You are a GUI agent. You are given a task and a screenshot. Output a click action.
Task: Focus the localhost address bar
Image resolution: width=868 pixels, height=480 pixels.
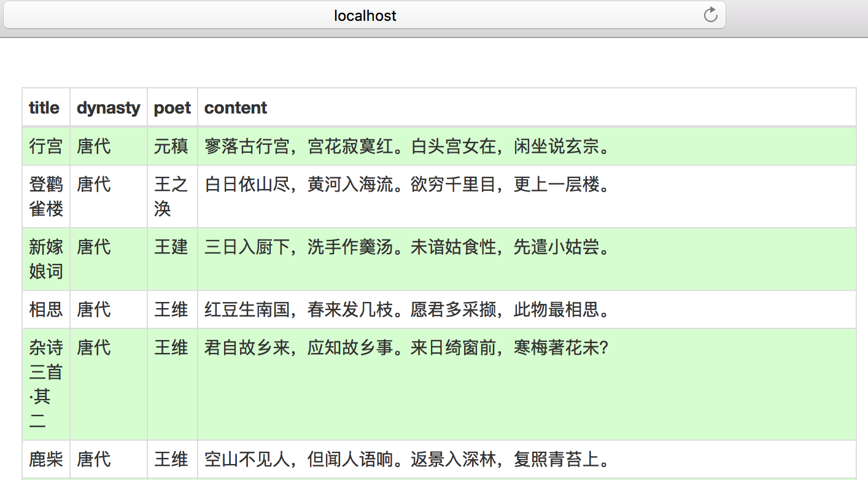(365, 15)
